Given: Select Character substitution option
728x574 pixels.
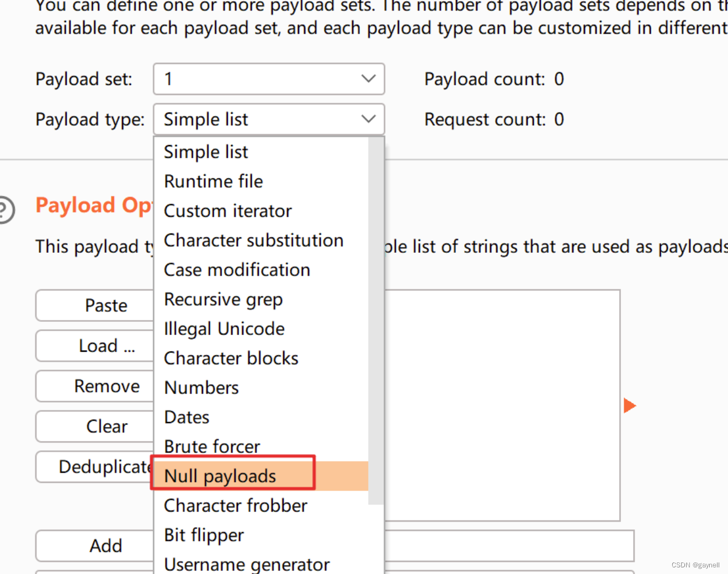Looking at the screenshot, I should (x=261, y=240).
